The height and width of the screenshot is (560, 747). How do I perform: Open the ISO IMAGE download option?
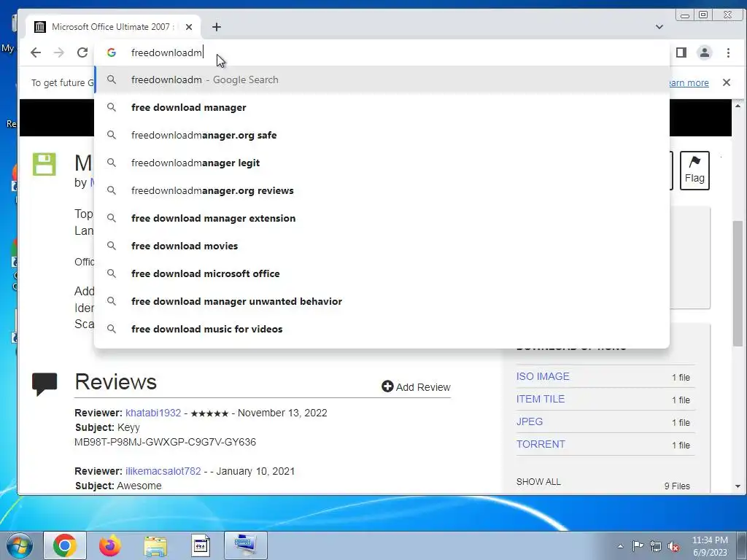[x=543, y=376]
